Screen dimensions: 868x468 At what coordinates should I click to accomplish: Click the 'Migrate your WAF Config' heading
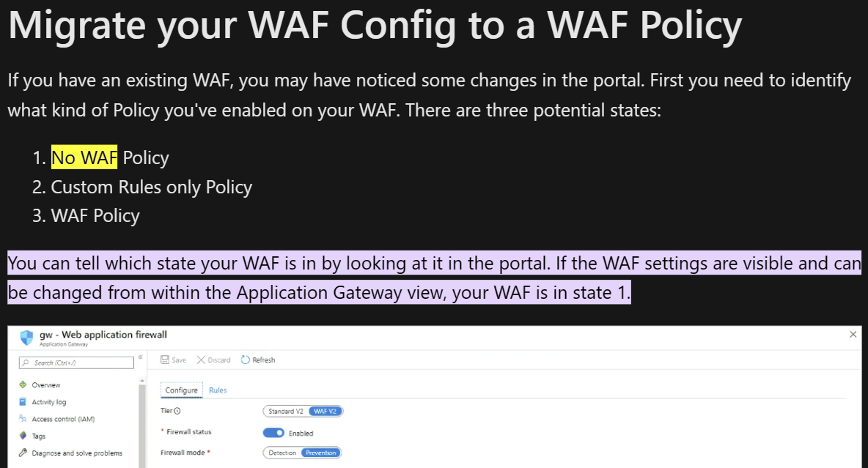tap(375, 26)
